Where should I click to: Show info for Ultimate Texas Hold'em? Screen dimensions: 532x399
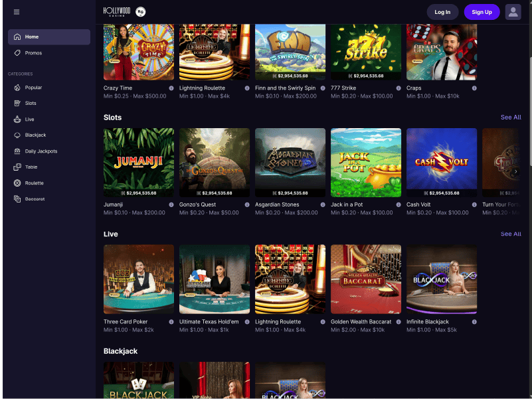tap(247, 321)
